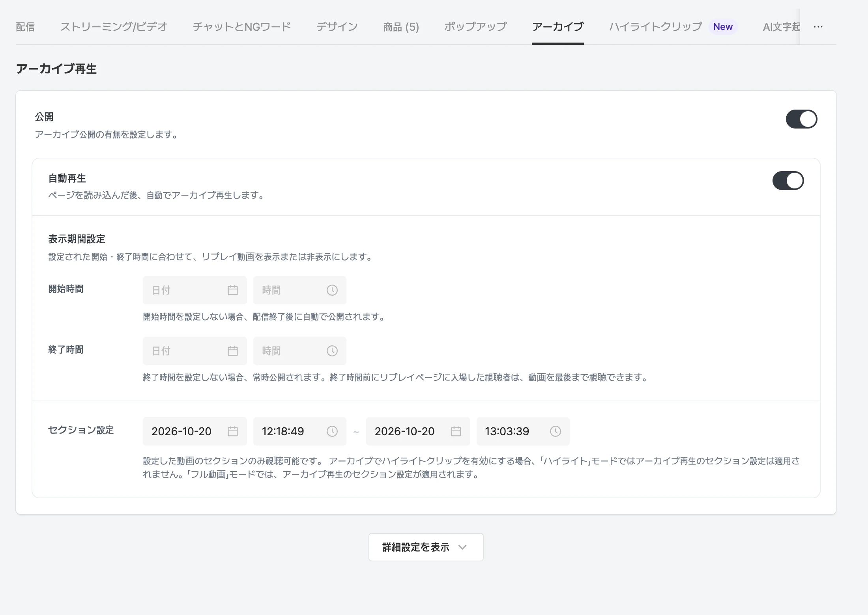Click the 終了時間 日付 input
868x615 pixels.
[x=195, y=351]
